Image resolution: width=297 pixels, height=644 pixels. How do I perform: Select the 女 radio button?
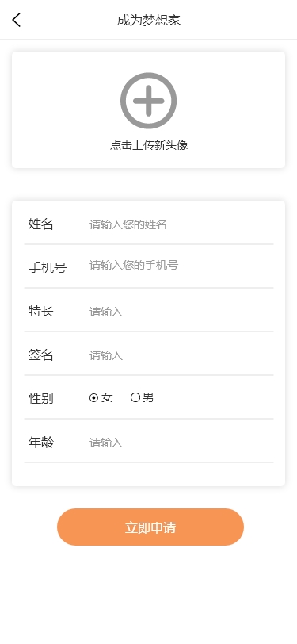click(93, 397)
